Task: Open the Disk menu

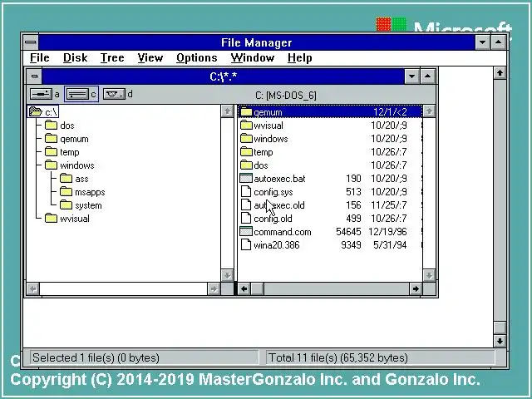Action: (x=76, y=57)
